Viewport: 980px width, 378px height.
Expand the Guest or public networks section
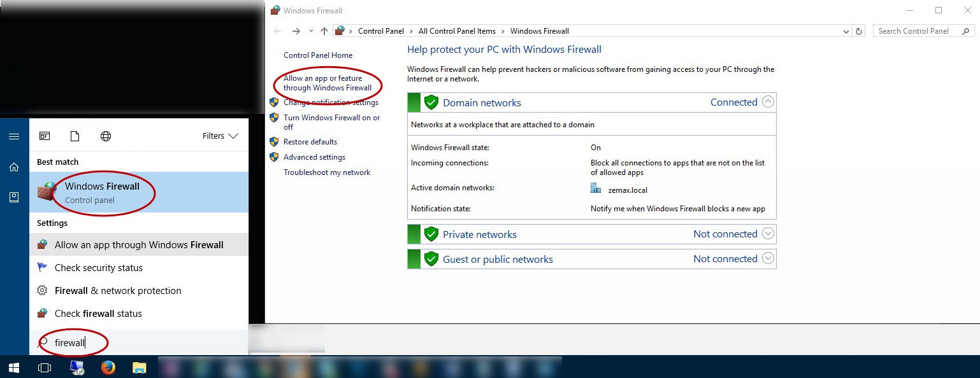[x=768, y=258]
